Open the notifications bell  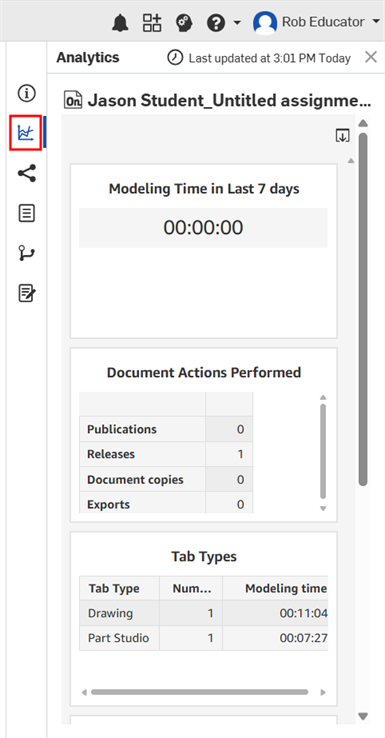pos(120,22)
